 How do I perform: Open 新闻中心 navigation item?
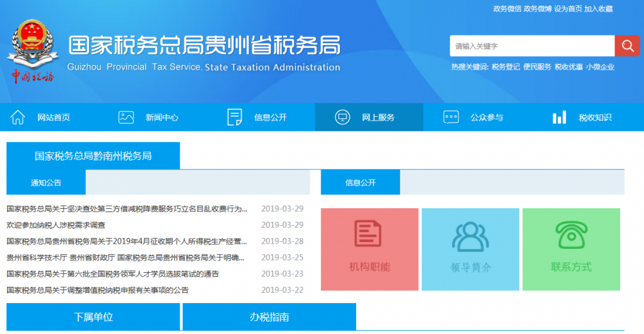click(x=162, y=117)
